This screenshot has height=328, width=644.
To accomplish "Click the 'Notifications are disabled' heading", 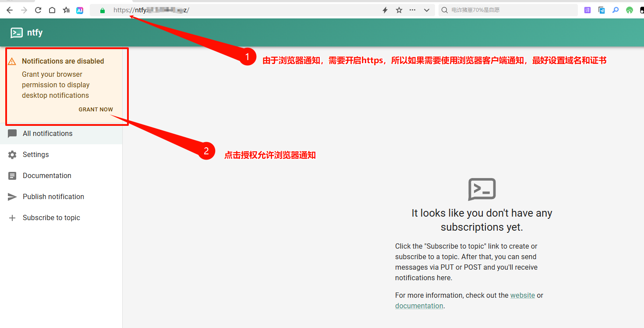I will (63, 61).
